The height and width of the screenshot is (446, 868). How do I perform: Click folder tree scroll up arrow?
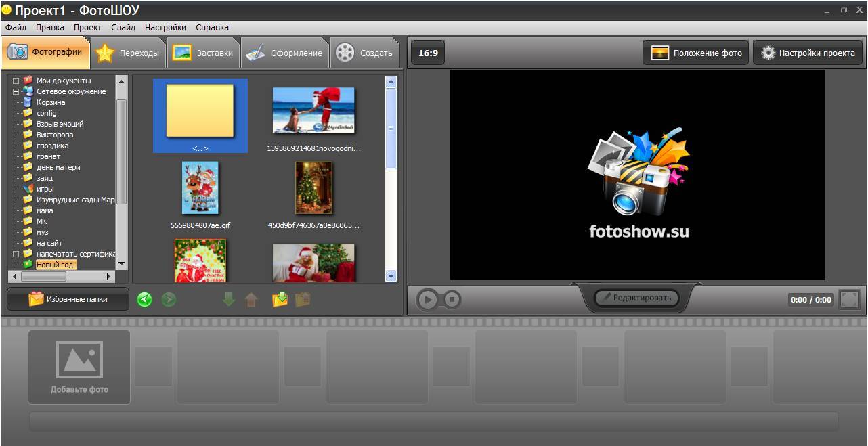[x=121, y=81]
